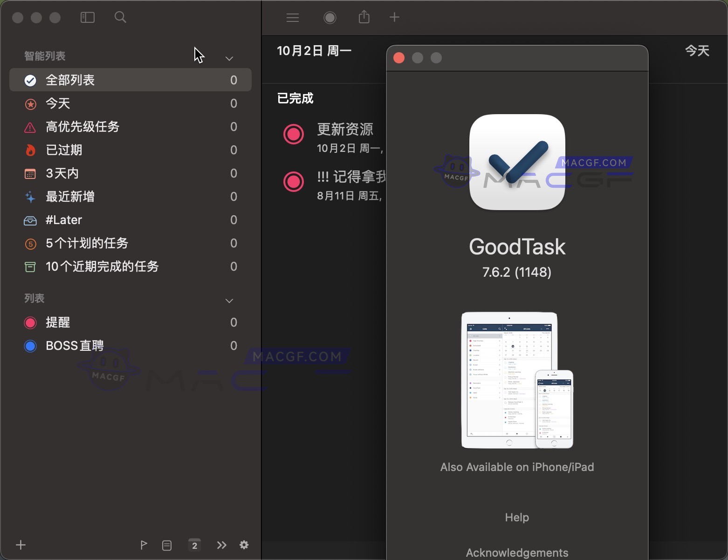Click the Help button in about window
Image resolution: width=728 pixels, height=560 pixels.
(516, 517)
